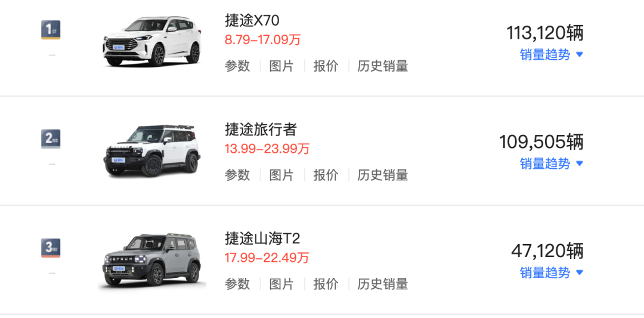Open 历史销量 for 捷途旅行者
The image size is (644, 318).
tap(383, 175)
